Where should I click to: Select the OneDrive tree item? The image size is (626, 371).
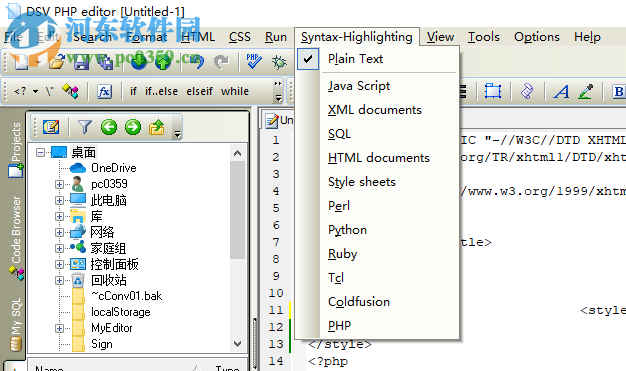pyautogui.click(x=113, y=168)
